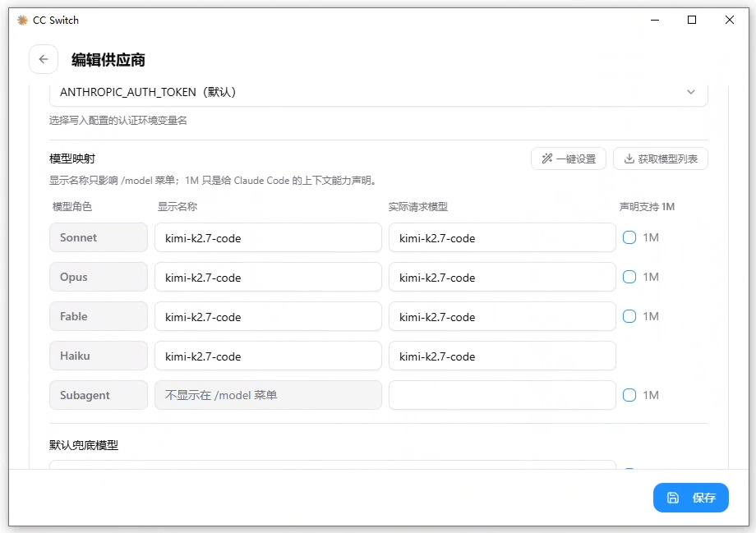This screenshot has width=756, height=533.
Task: Enable 1M checkbox for Fable row
Action: [629, 317]
